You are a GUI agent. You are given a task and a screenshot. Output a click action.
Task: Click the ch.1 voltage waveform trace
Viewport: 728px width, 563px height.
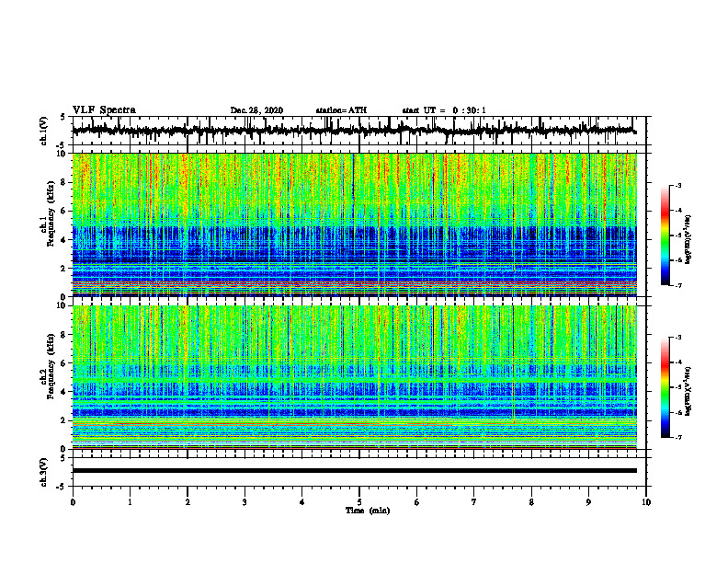[x=355, y=131]
